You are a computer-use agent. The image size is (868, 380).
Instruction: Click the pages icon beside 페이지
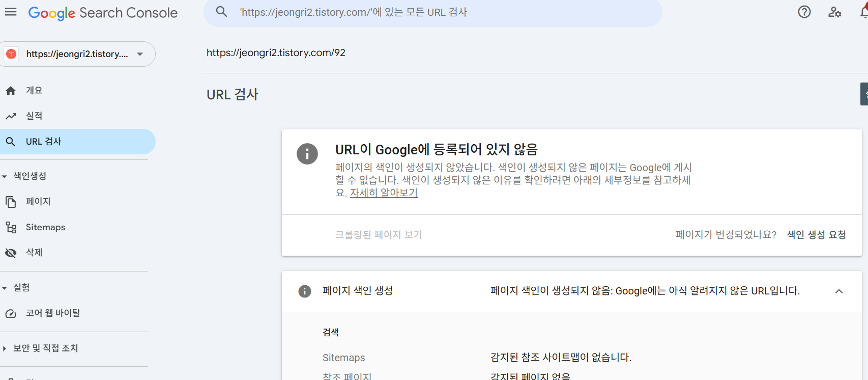coord(11,202)
